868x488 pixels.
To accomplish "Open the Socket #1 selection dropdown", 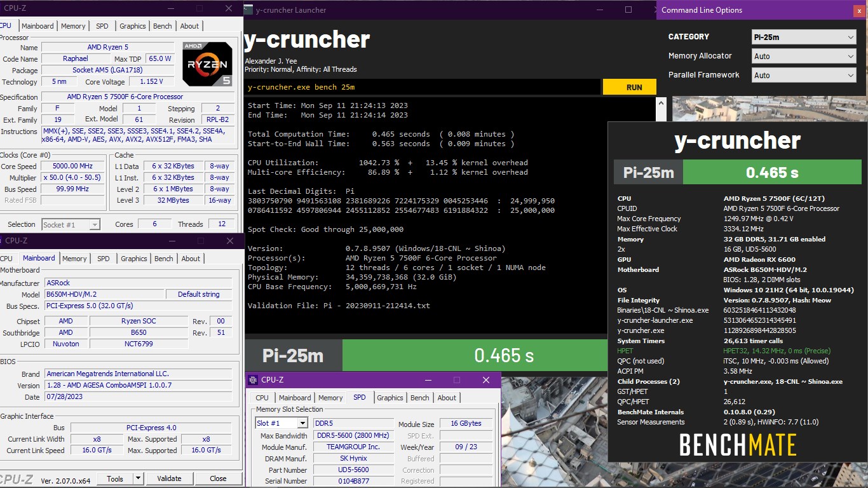I will pos(71,224).
